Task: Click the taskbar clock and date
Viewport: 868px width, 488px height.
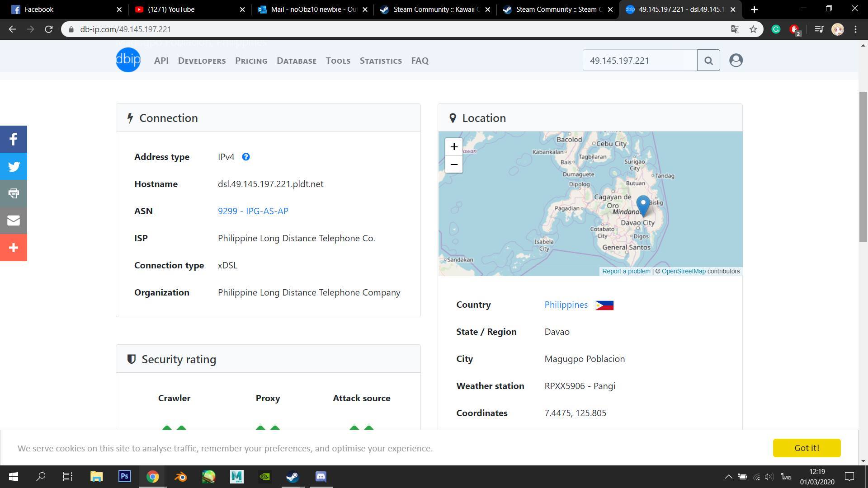Action: tap(817, 476)
